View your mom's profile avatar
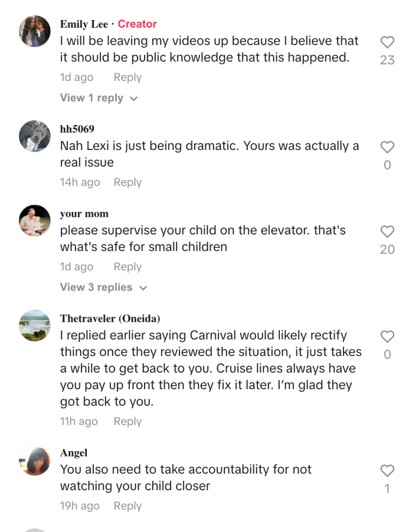The height and width of the screenshot is (532, 419). (35, 221)
